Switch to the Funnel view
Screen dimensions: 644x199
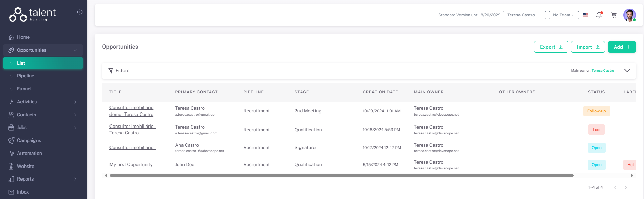(x=24, y=89)
